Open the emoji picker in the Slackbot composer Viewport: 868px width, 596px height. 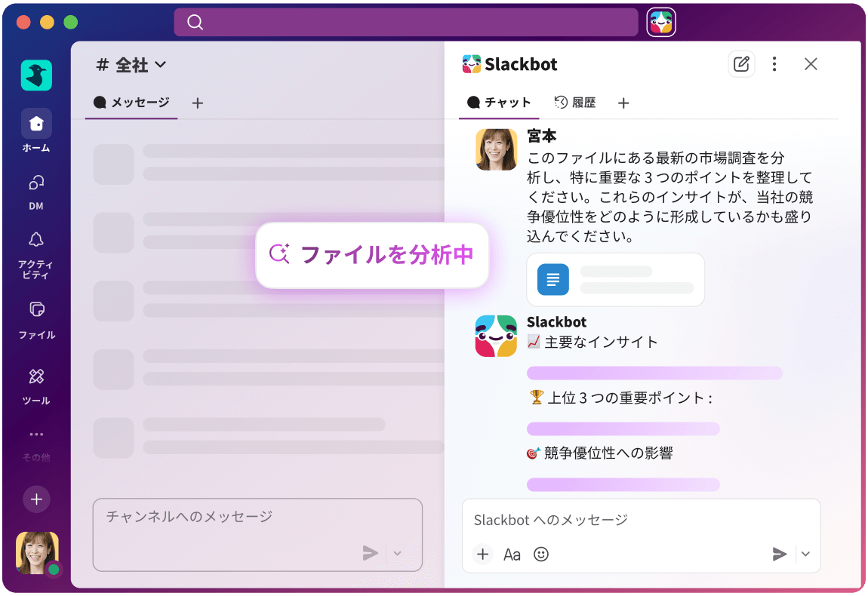tap(541, 555)
